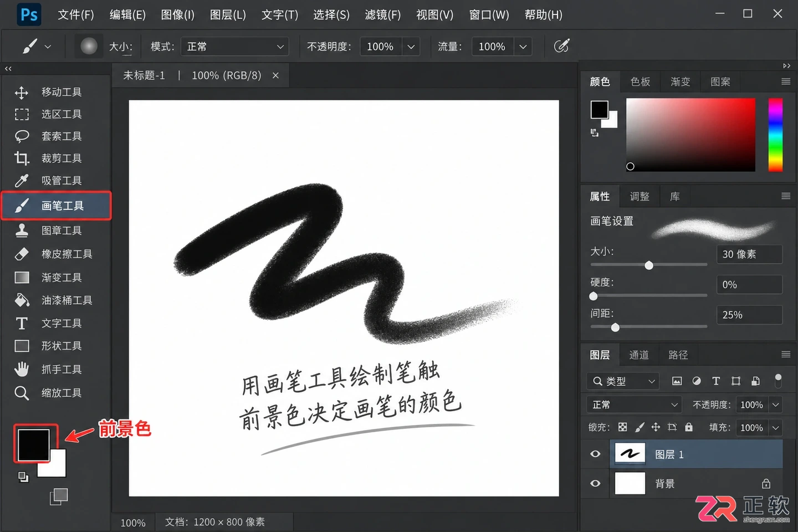Activate the Text tool (文字工具)
The height and width of the screenshot is (532, 798).
point(55,323)
